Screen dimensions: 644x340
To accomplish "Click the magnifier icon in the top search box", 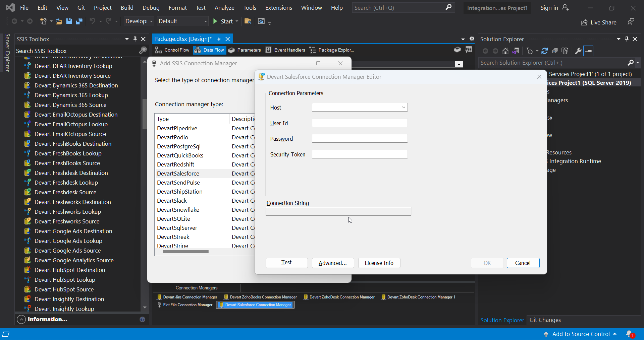I will click(x=449, y=7).
